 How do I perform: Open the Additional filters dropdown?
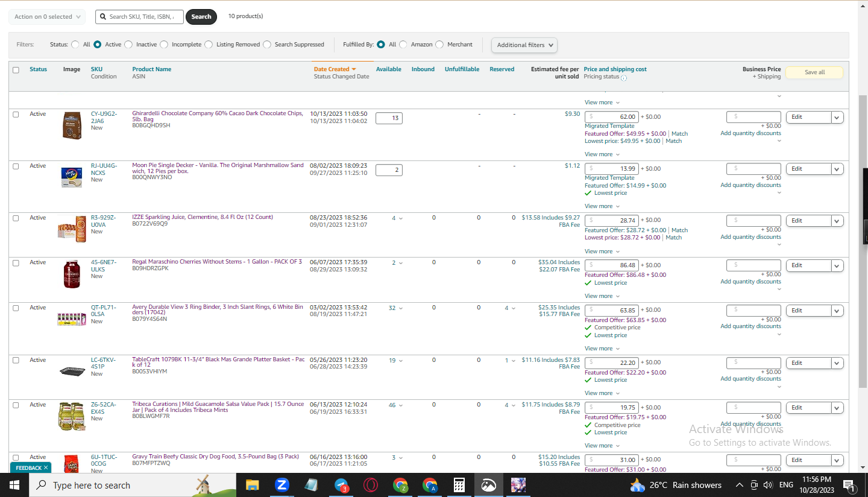[x=524, y=45]
